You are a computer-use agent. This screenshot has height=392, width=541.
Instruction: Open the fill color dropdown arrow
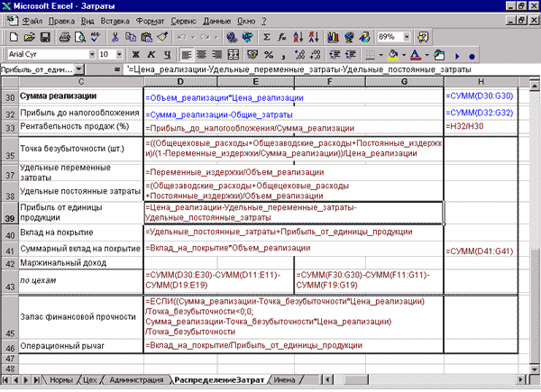(404, 54)
